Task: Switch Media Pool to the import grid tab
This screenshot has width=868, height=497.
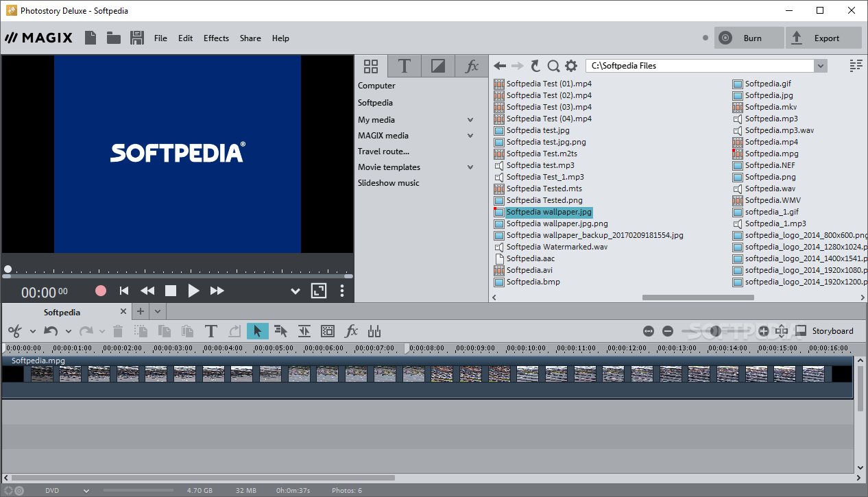Action: (x=371, y=66)
